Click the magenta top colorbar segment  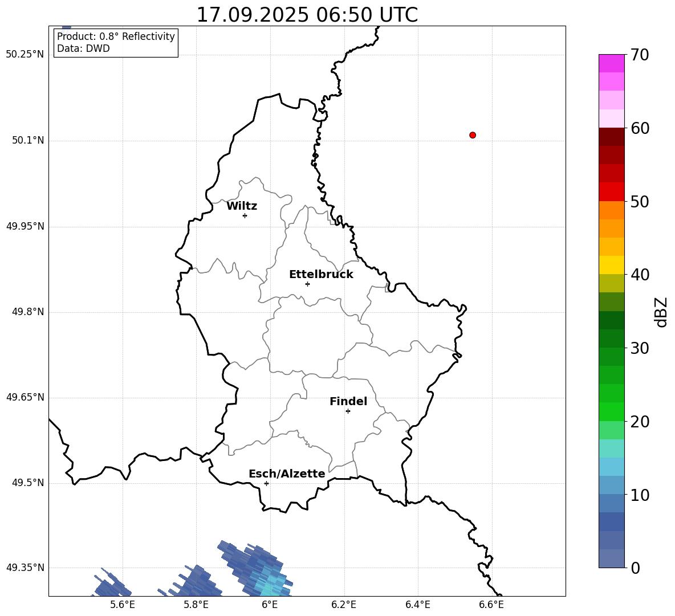click(x=611, y=63)
